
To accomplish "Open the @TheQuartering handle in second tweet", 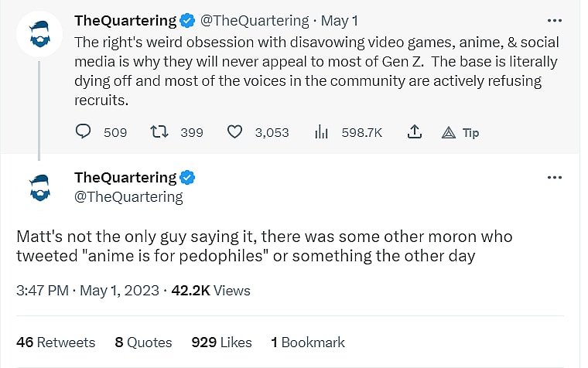I will (x=128, y=196).
